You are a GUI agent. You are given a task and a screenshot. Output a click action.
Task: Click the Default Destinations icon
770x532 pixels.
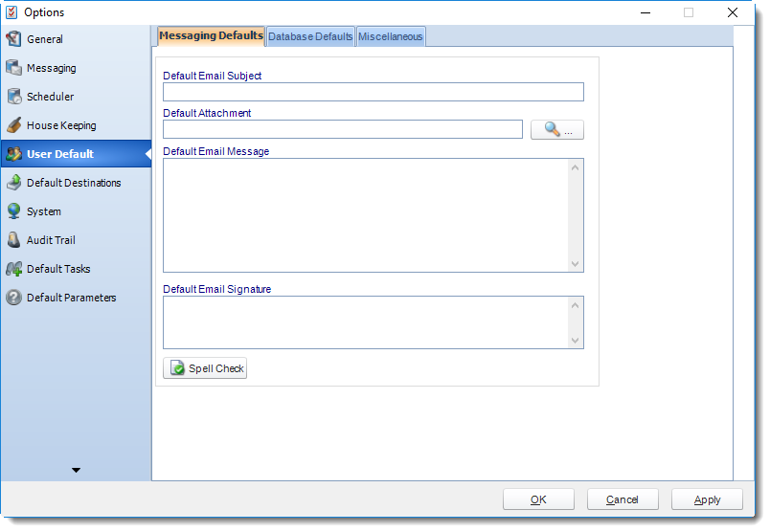coord(13,183)
